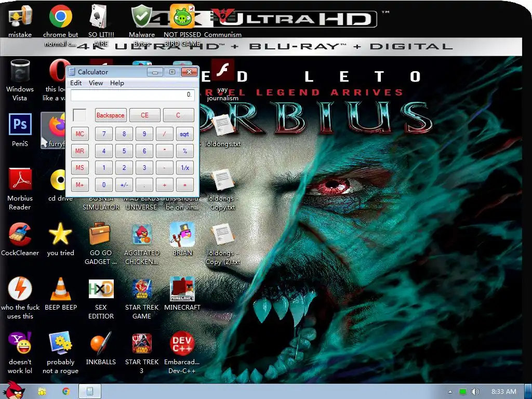Open the STAR TREK GAME icon
This screenshot has width=532, height=399.
(141, 299)
